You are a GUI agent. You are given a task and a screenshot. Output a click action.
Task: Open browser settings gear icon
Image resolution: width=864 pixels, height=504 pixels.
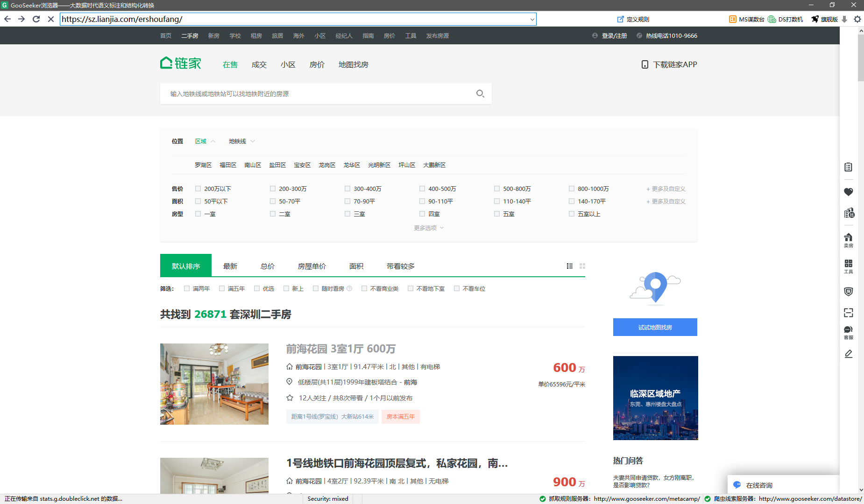[x=857, y=19]
